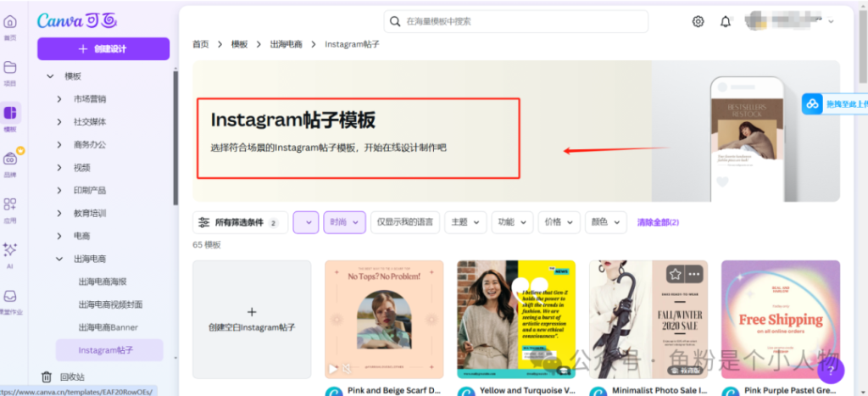The image size is (868, 396).
Task: Open the 首页 home icon in sidebar
Action: tap(10, 23)
